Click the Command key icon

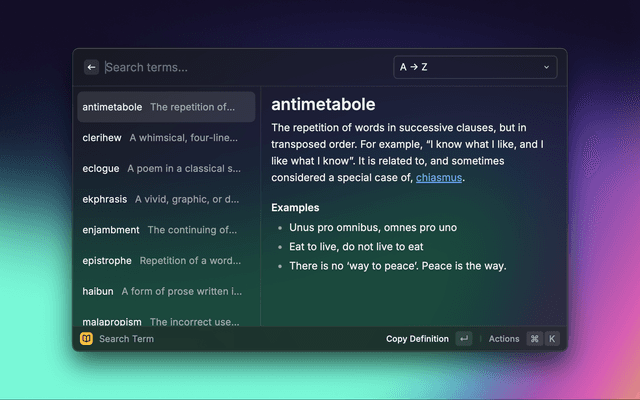(535, 339)
